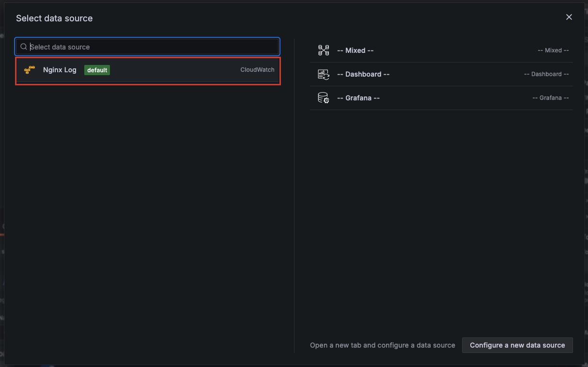
Task: Close the Select data source dialog
Action: click(x=569, y=17)
